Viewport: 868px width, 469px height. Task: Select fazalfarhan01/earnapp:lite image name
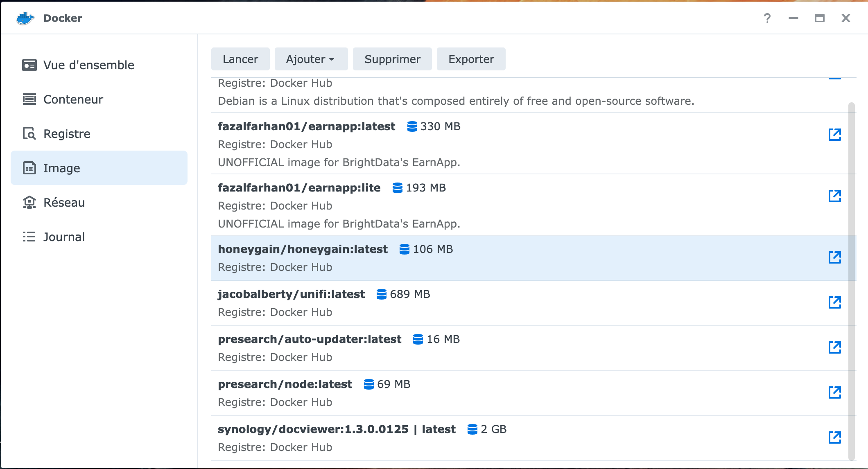pos(299,188)
